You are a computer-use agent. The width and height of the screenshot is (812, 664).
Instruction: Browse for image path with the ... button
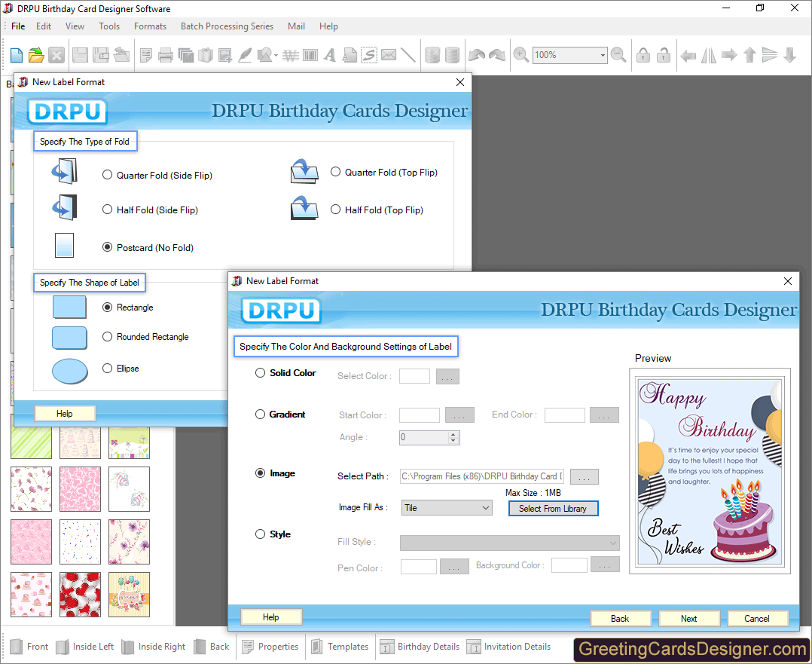[x=585, y=476]
